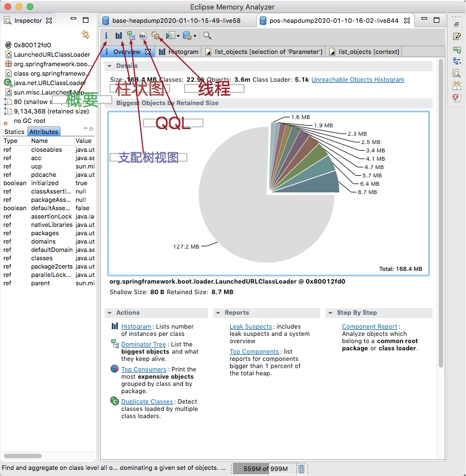466x476 pixels.
Task: Click the Open Query Browser database icon
Action: pos(187,36)
